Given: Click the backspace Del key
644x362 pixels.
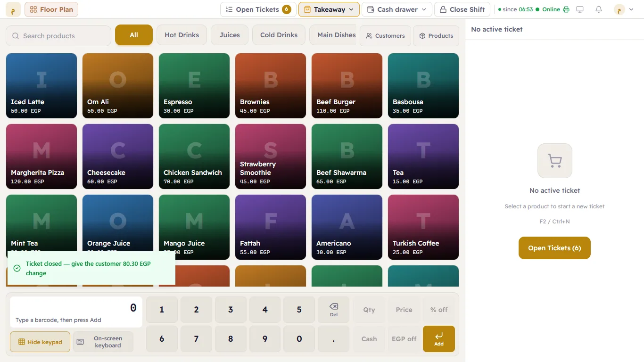Looking at the screenshot, I should pyautogui.click(x=333, y=310).
